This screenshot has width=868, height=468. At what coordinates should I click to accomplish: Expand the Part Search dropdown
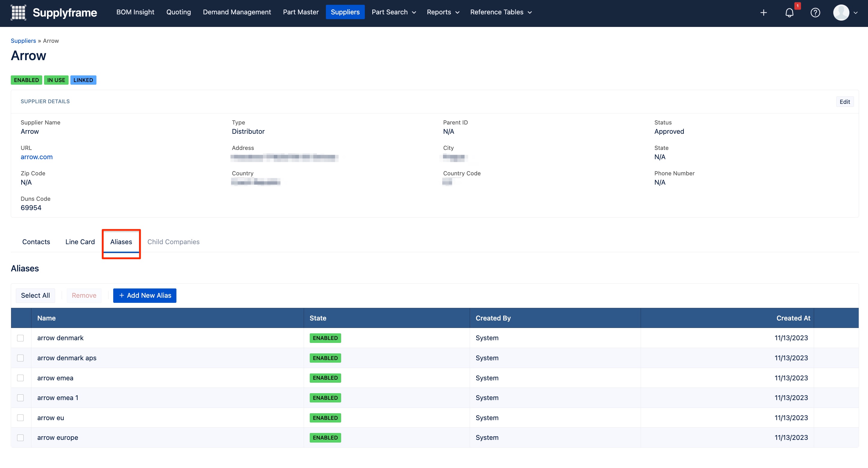[394, 12]
